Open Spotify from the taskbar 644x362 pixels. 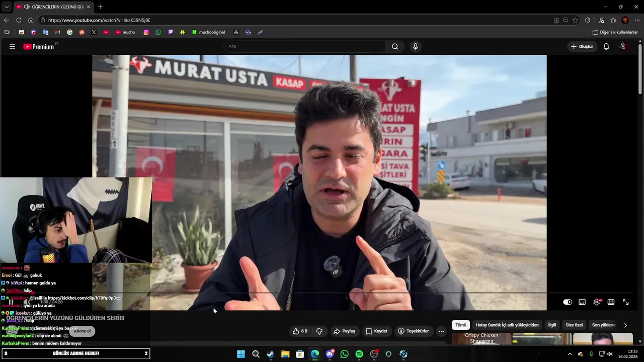(x=359, y=354)
